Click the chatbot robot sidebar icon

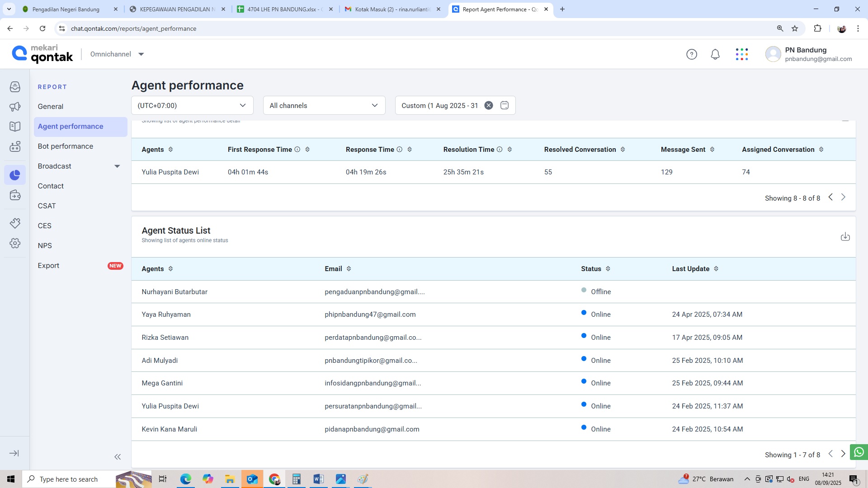[15, 146]
